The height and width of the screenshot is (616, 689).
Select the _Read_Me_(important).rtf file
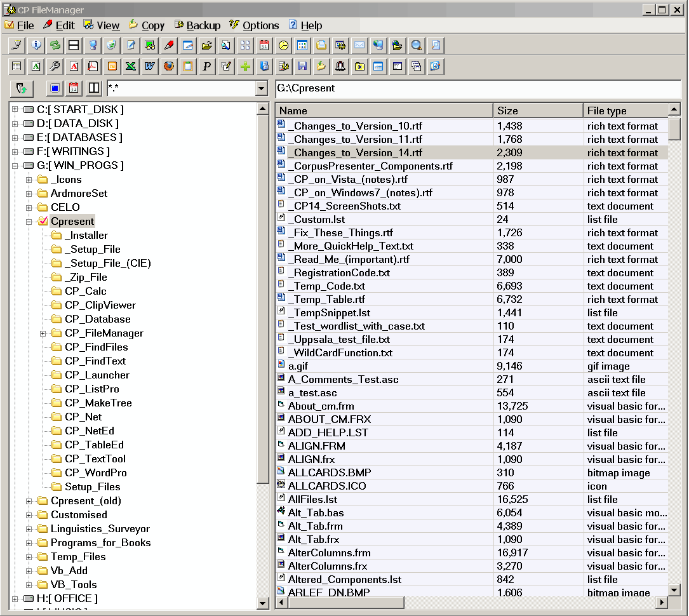click(349, 260)
